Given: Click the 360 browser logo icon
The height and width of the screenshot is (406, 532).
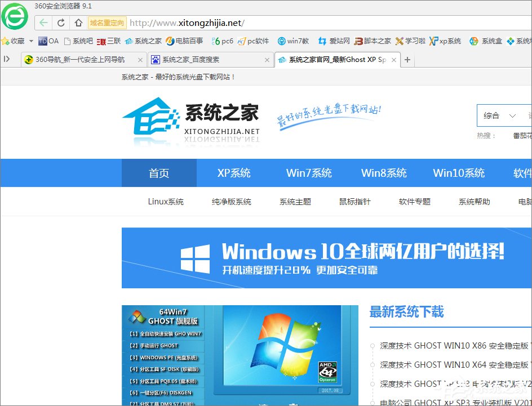Looking at the screenshot, I should (x=15, y=16).
